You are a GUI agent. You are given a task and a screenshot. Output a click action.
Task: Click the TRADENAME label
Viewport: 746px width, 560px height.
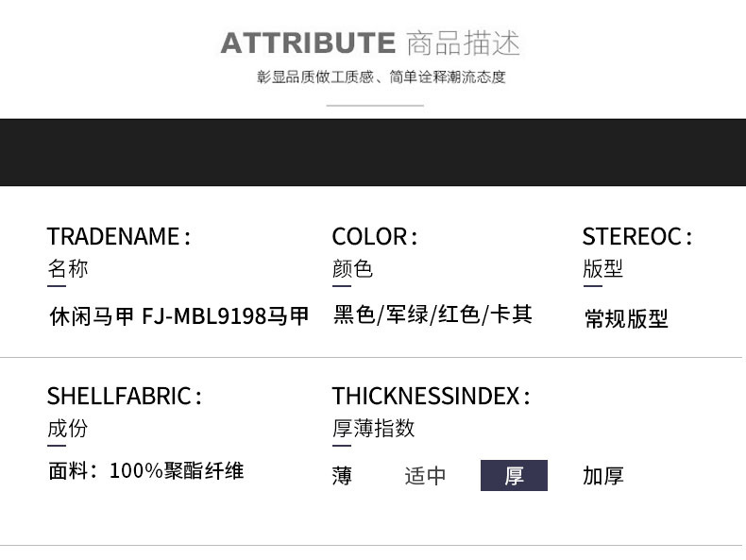(x=118, y=236)
